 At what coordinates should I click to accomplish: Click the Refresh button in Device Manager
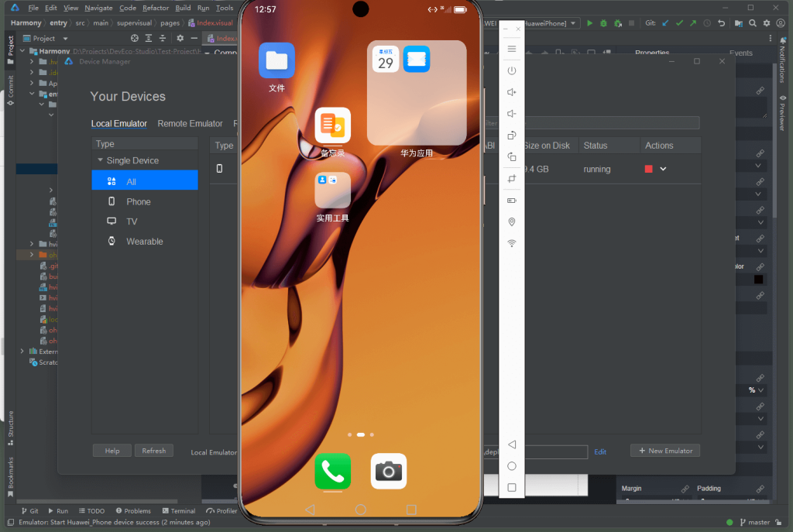tap(154, 451)
